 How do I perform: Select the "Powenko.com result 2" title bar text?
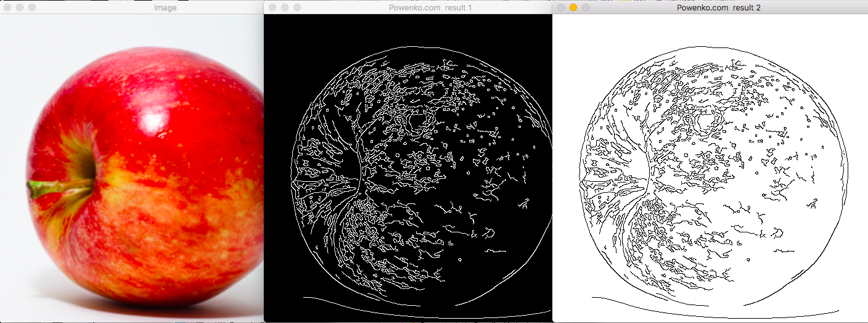click(x=719, y=8)
